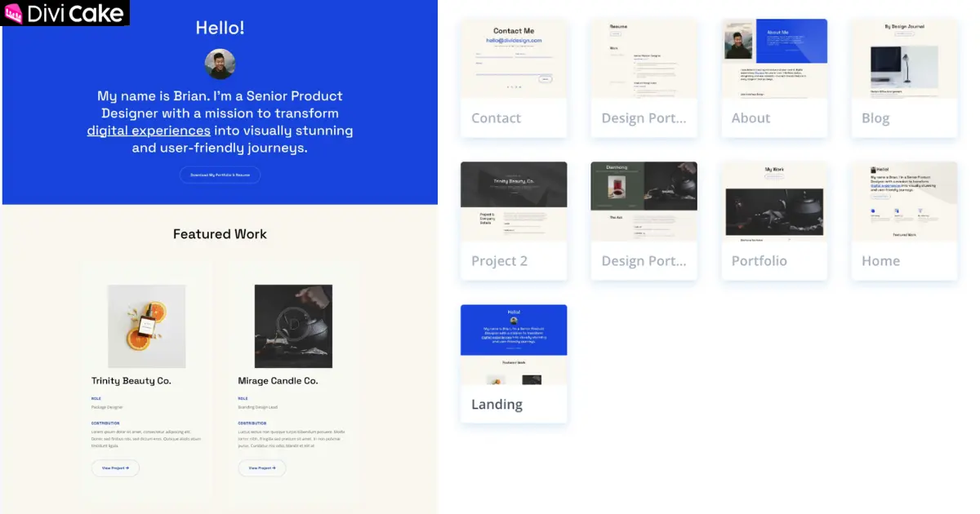Open the Contact layout card

click(514, 78)
